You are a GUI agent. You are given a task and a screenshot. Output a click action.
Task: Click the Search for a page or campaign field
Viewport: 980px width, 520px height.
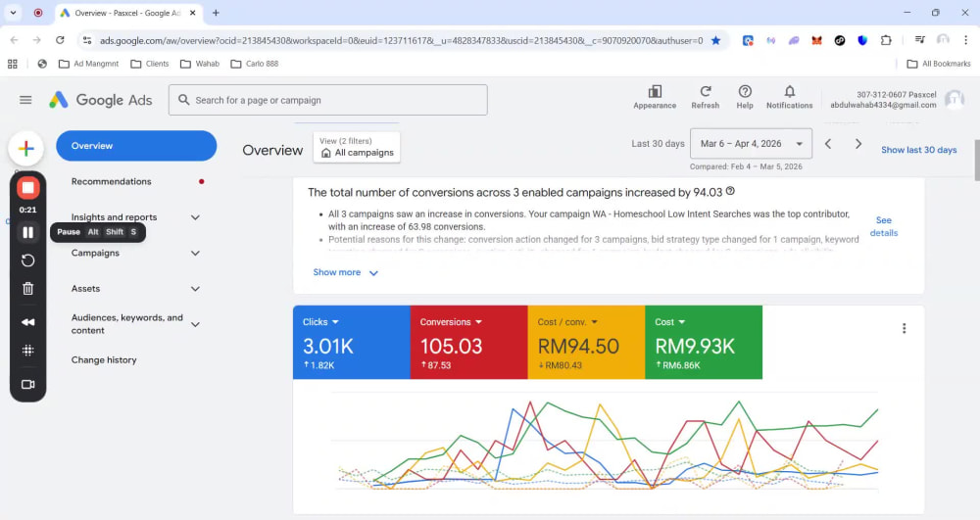327,100
